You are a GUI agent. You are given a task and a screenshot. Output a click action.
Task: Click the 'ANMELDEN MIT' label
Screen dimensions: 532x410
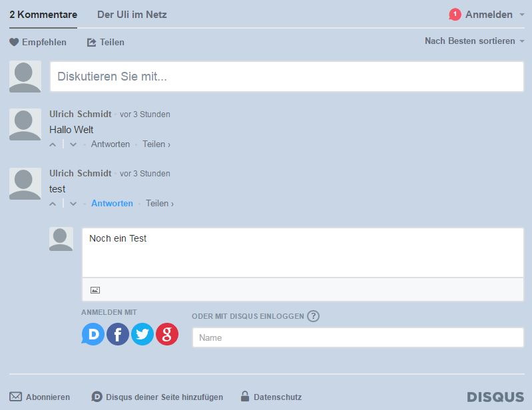point(109,312)
